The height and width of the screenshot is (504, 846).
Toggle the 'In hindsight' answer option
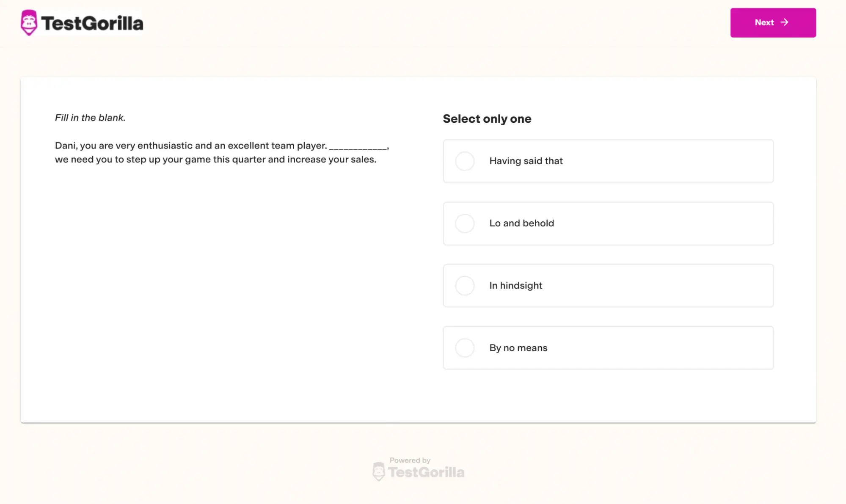pos(465,285)
